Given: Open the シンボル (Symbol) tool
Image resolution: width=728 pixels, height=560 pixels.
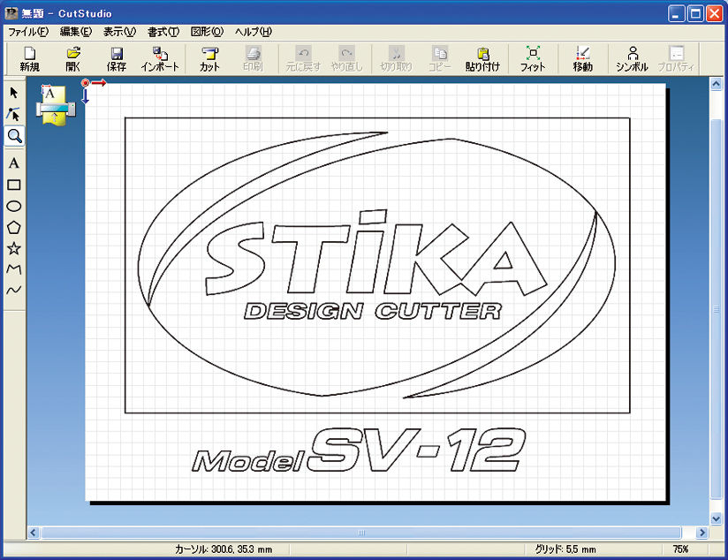Looking at the screenshot, I should [x=632, y=59].
